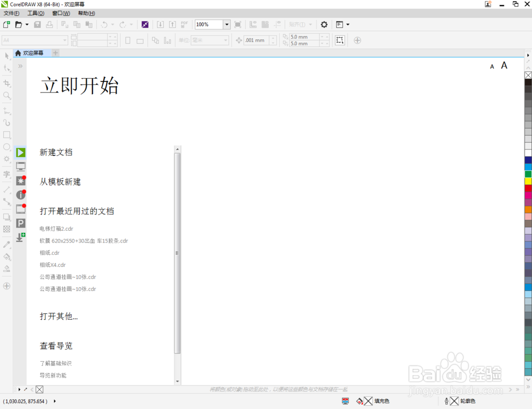Open the Gallery filmstrip icon in sidebar
This screenshot has height=409, width=532.
point(21,209)
